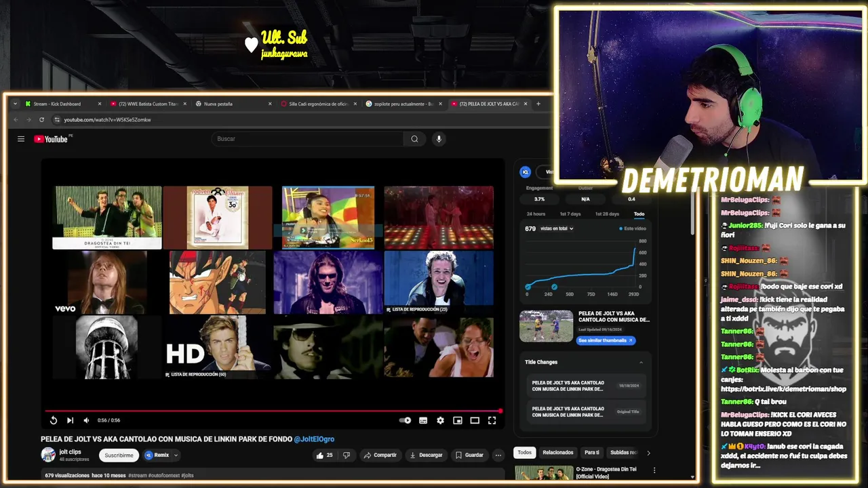Switch to Silla Cadi ergonómica tab

point(318,104)
